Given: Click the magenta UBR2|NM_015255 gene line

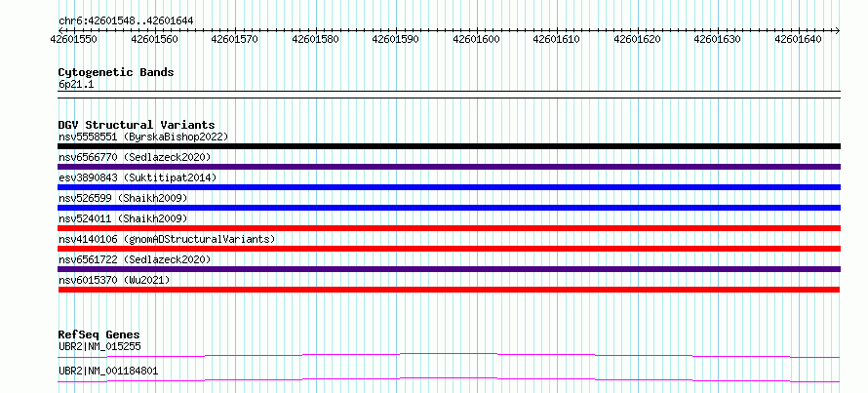Looking at the screenshot, I should point(449,355).
